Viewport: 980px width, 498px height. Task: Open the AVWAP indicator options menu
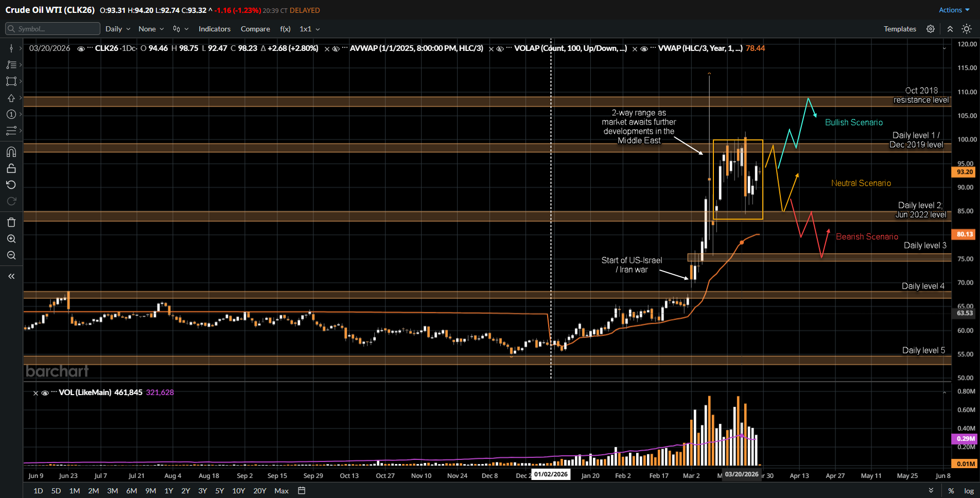[344, 48]
